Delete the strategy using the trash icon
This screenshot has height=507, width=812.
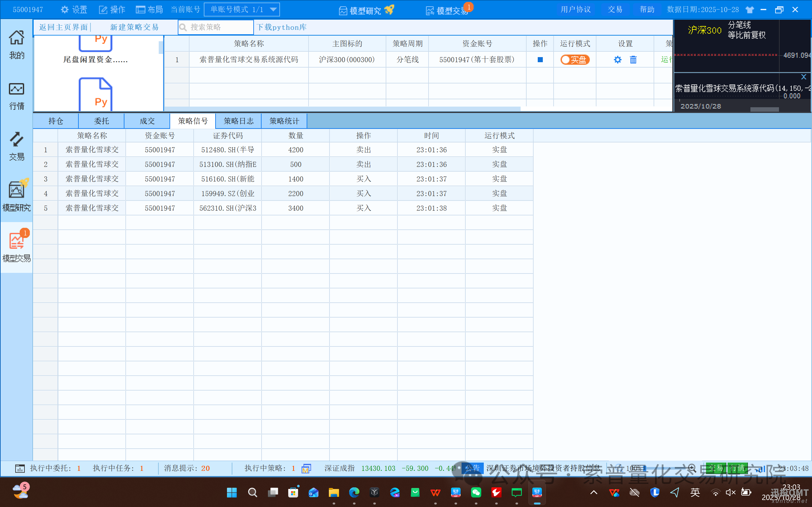click(633, 59)
